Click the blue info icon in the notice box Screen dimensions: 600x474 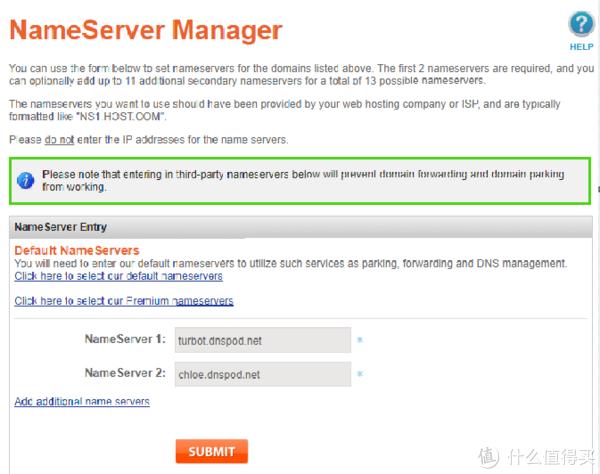(x=26, y=180)
